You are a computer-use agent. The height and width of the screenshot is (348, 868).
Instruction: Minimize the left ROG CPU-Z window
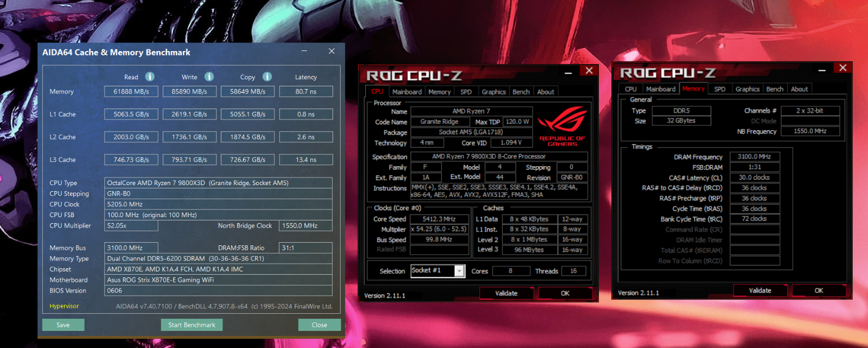pos(568,72)
